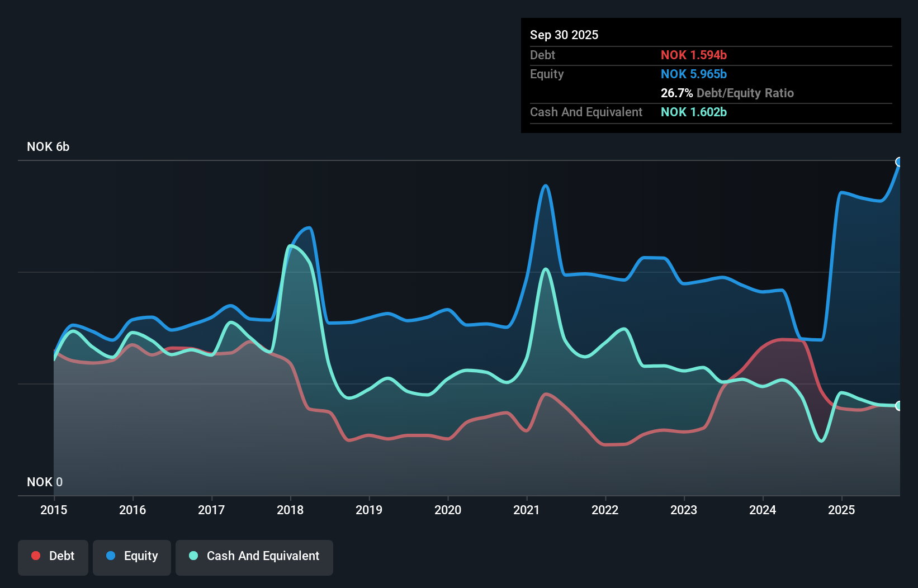Click the Equity value NOK 5.965b in tooltip
The width and height of the screenshot is (918, 588).
tap(693, 74)
